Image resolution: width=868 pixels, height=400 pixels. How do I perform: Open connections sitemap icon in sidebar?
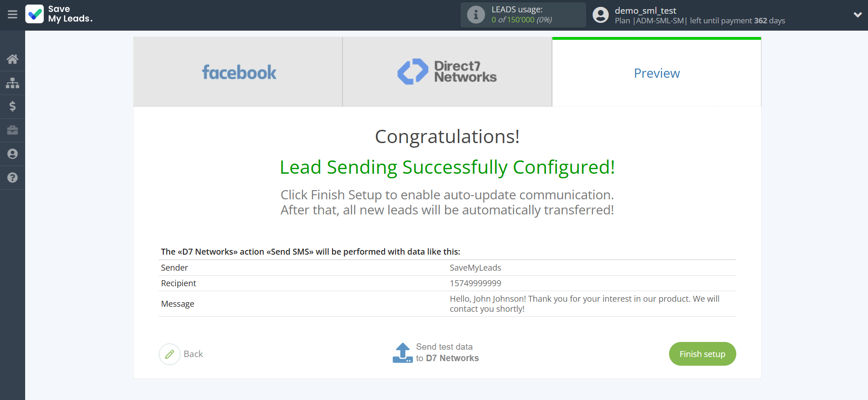[x=12, y=83]
